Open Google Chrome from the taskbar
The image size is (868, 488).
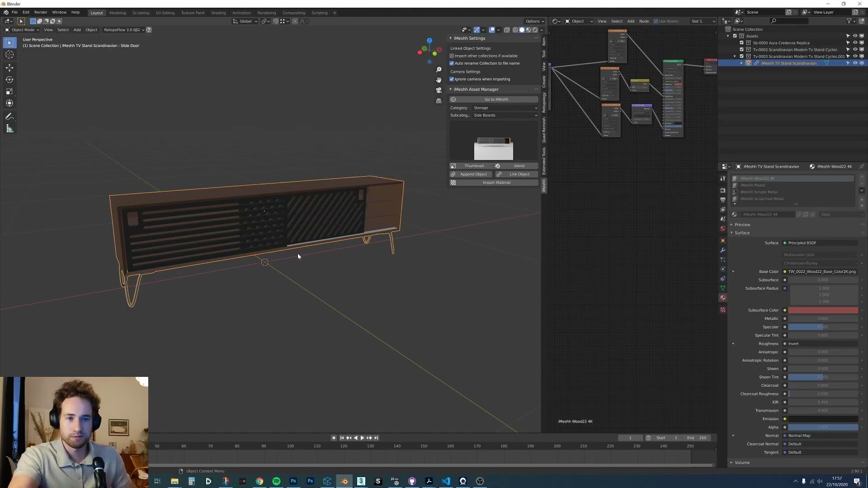tap(259, 481)
